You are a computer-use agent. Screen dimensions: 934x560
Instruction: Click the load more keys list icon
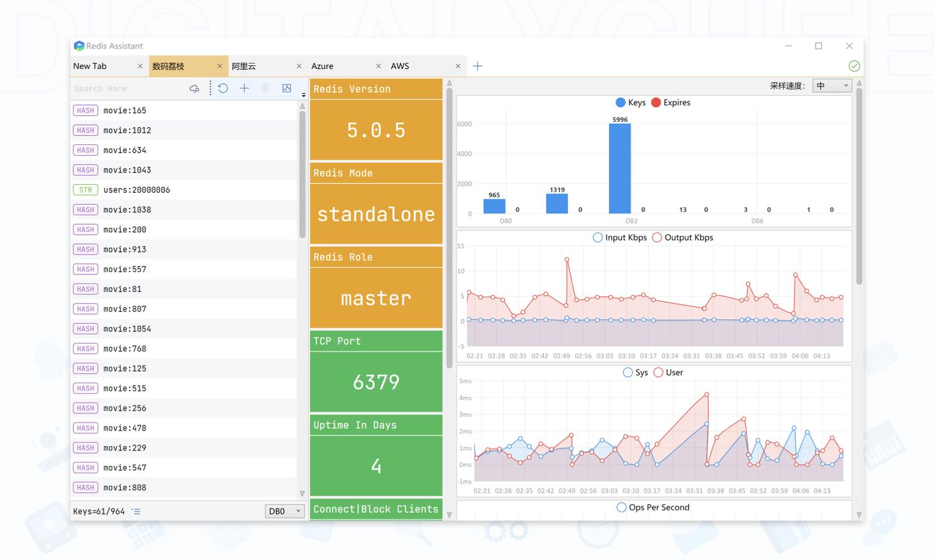pos(136,511)
